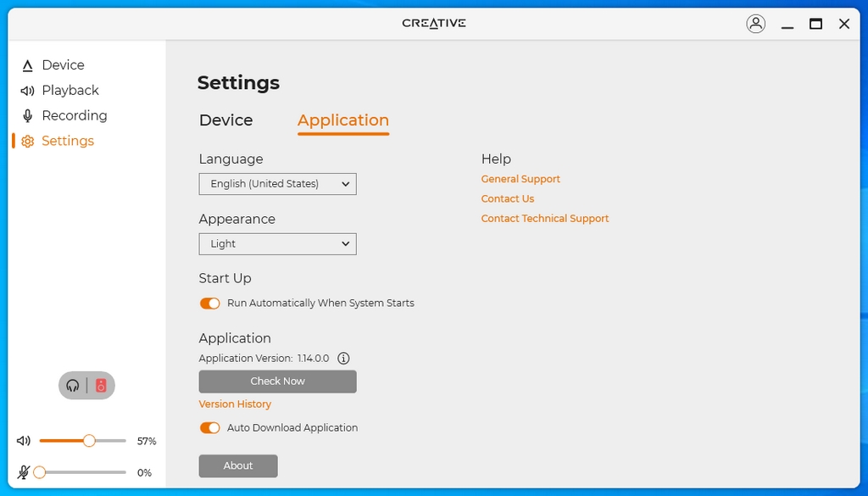Click the About button
This screenshot has height=496, width=868.
pos(238,466)
